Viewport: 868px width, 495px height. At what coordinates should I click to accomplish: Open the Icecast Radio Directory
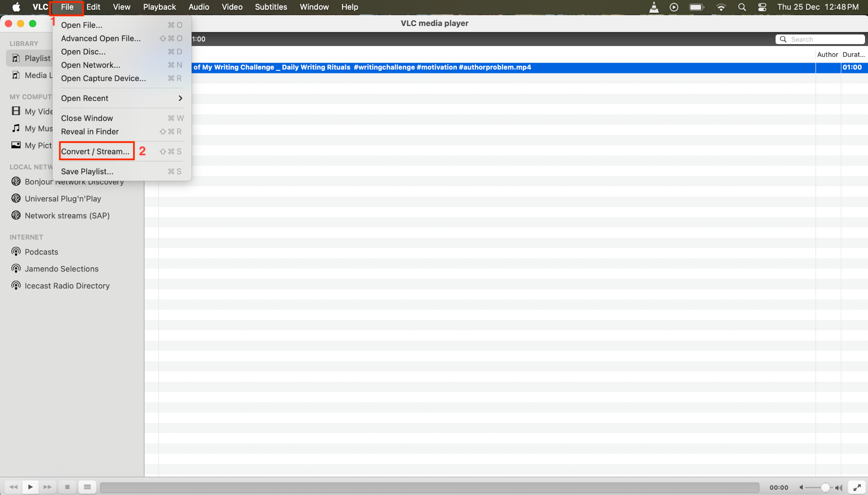pos(67,285)
